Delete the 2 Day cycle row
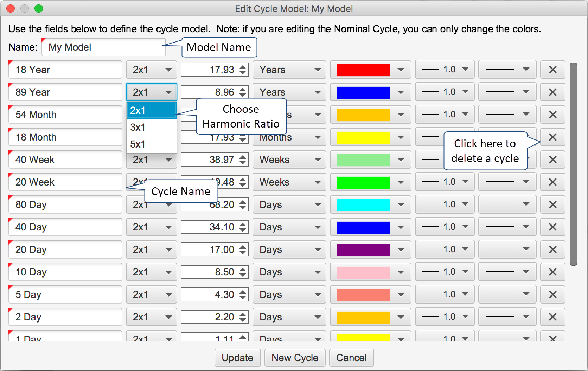Screen dimensions: 588x371 click(x=552, y=317)
